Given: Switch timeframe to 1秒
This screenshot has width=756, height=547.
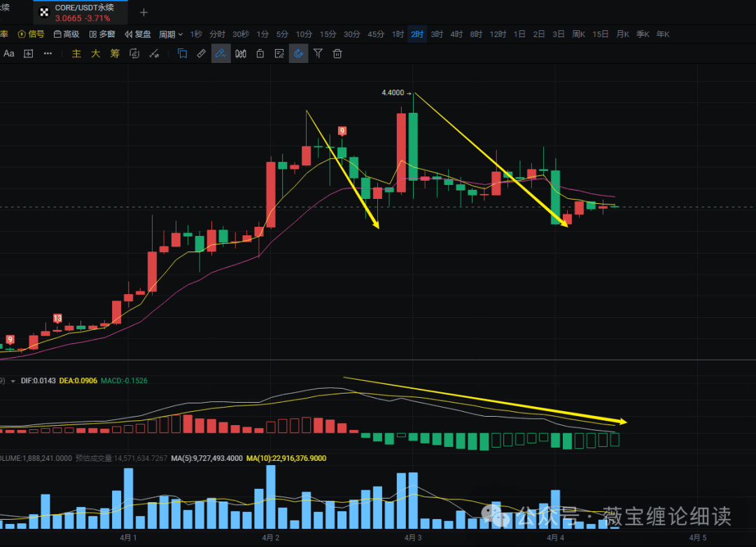Looking at the screenshot, I should point(196,34).
